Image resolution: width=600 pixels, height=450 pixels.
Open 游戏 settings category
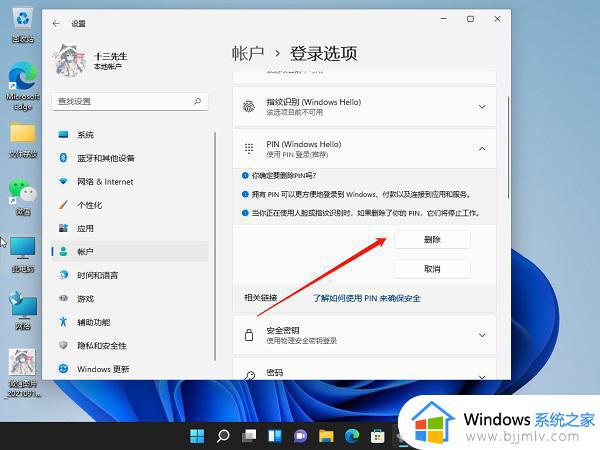tap(130, 298)
